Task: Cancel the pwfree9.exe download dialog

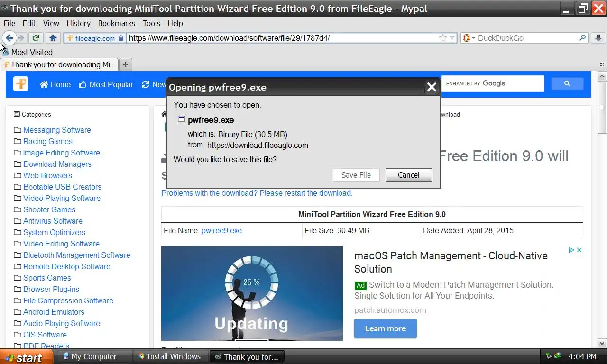Action: (x=409, y=175)
